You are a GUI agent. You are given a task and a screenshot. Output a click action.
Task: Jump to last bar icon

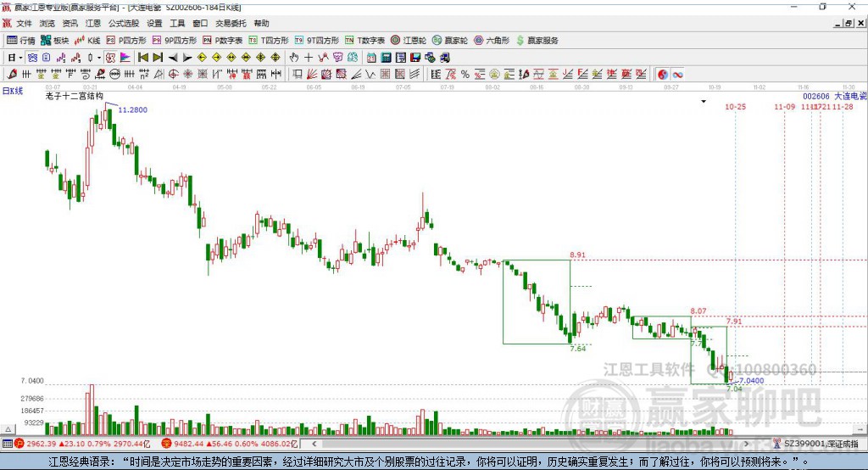point(158,58)
